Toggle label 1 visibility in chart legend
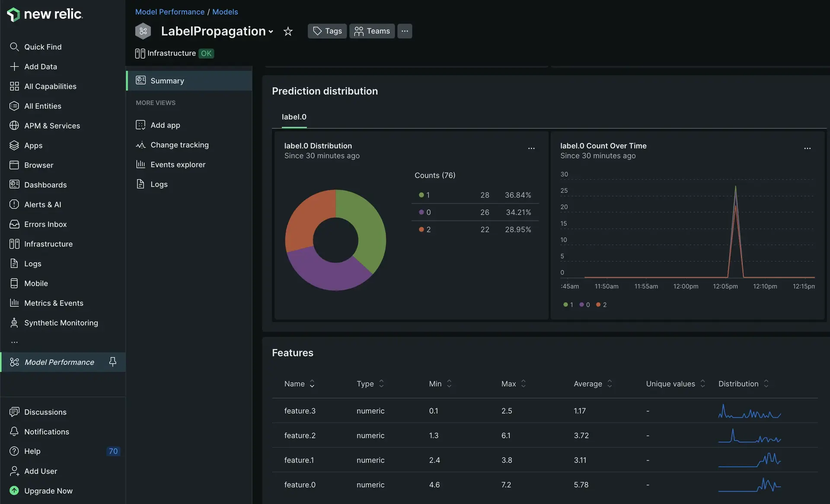 tap(567, 304)
